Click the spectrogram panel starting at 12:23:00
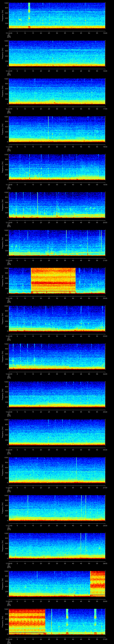 tap(57, 356)
